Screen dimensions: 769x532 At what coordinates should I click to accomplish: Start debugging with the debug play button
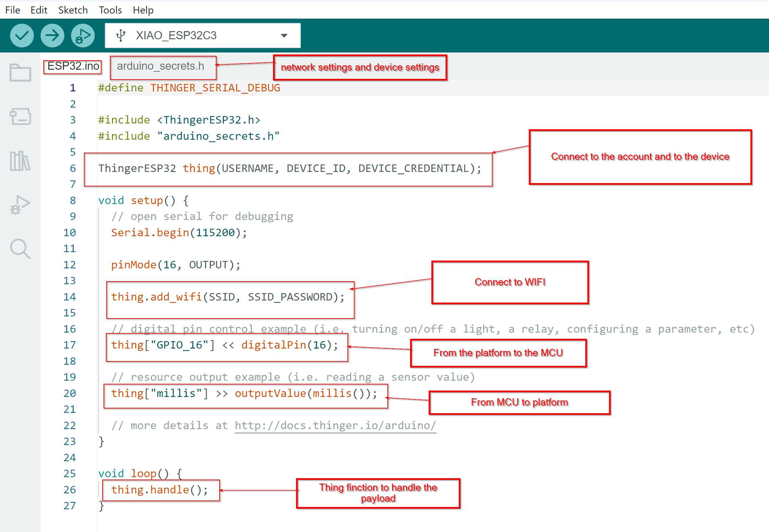[x=83, y=36]
